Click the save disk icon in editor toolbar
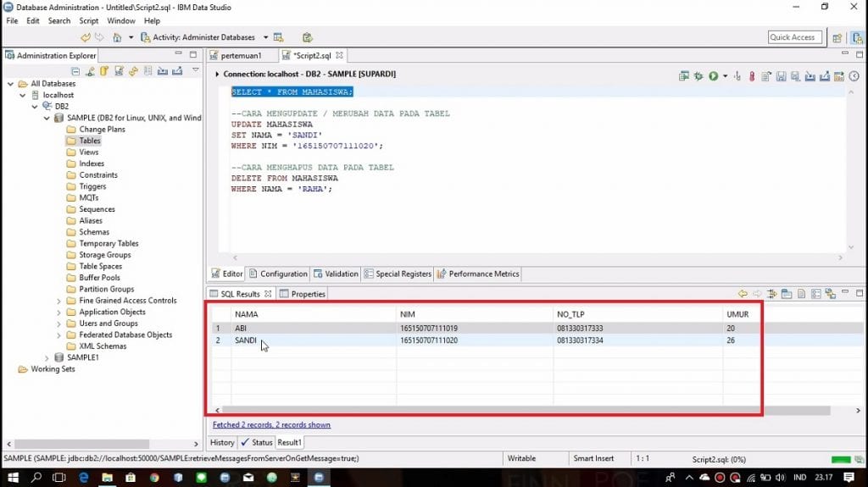This screenshot has width=868, height=487. click(781, 76)
